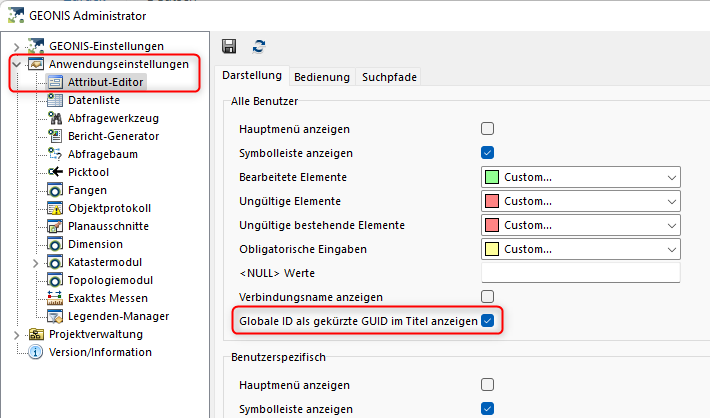The width and height of the screenshot is (710, 418).
Task: Expand the Katastermodul tree node
Action: click(x=36, y=262)
